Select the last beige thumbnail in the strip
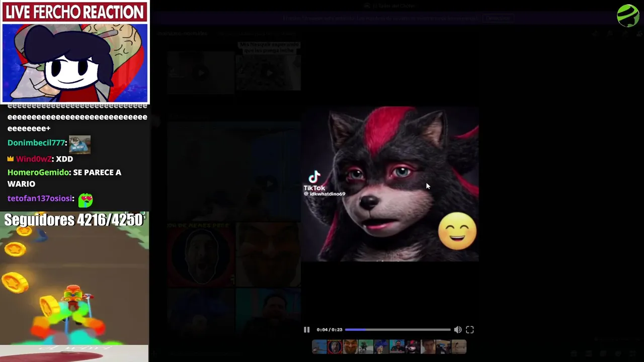 459,347
